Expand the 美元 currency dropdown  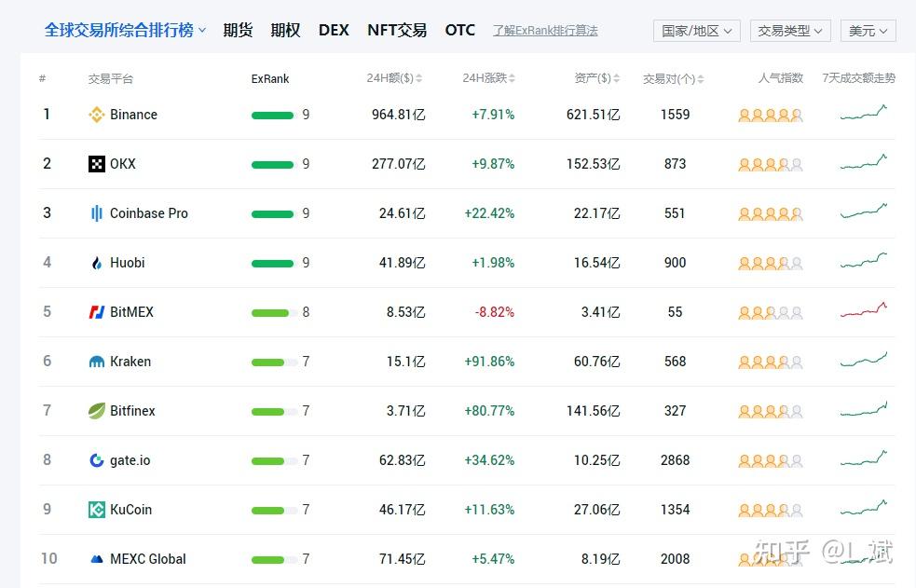pyautogui.click(x=868, y=31)
